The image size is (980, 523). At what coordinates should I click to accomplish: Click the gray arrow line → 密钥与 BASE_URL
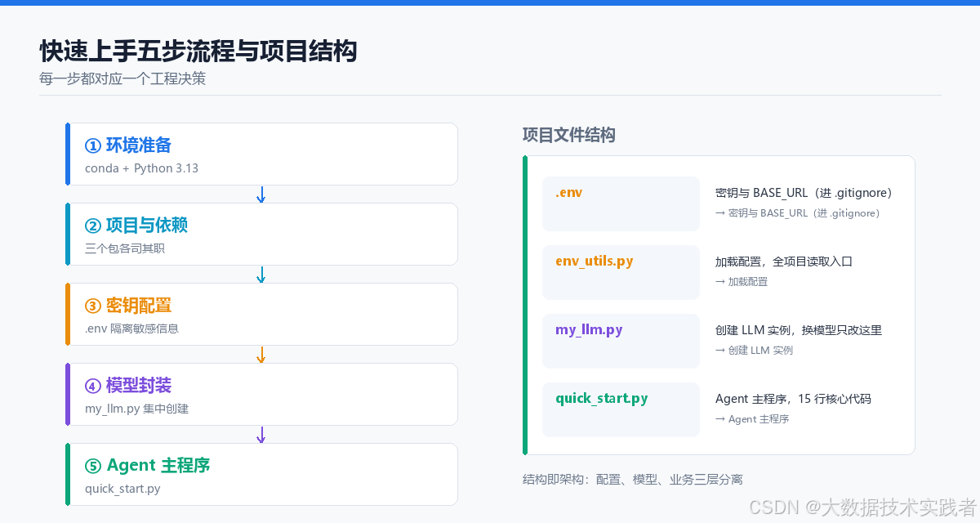coord(797,213)
